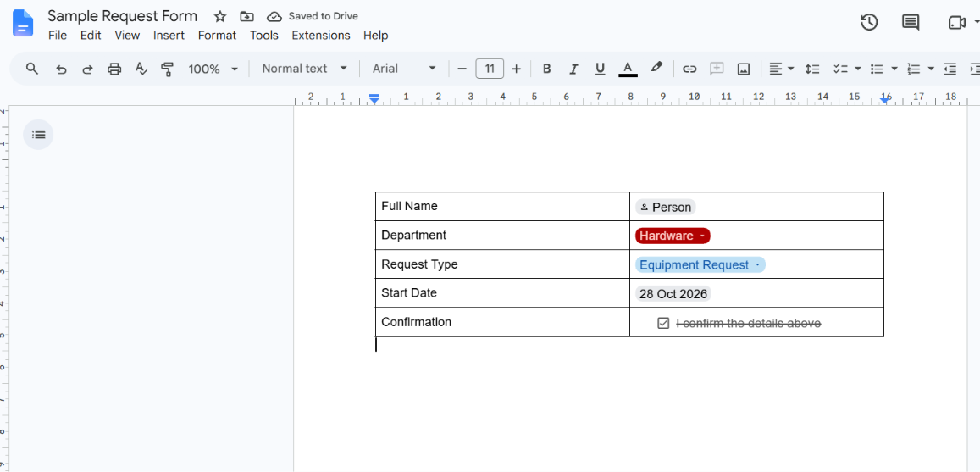
Task: Click the video call camera icon
Action: coord(957,23)
